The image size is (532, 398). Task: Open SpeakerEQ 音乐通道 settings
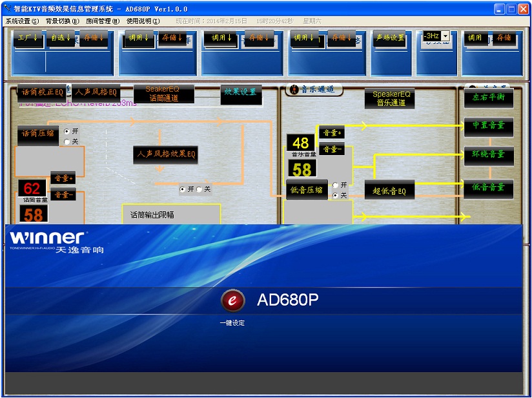point(390,98)
